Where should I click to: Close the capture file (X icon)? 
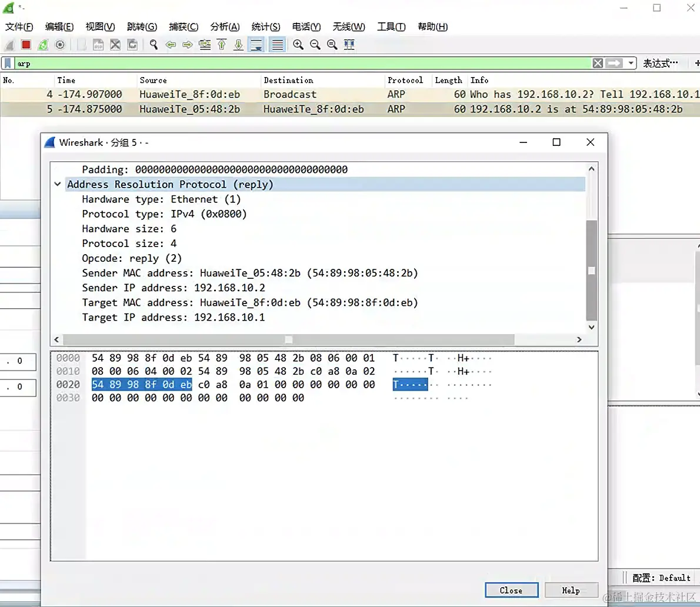[x=115, y=45]
